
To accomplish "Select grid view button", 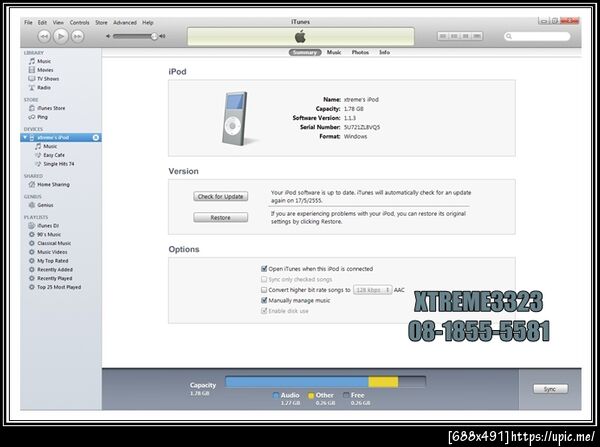I will pyautogui.click(x=466, y=36).
